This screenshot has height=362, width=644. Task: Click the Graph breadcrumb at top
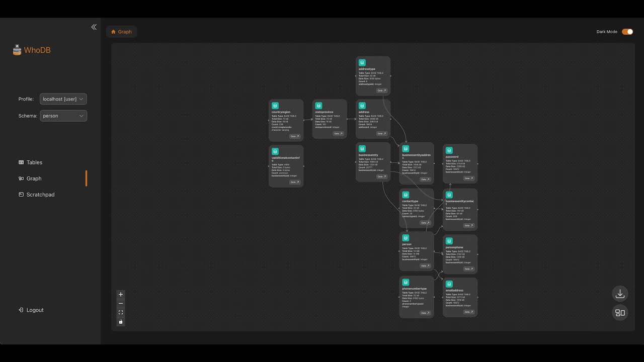[121, 32]
